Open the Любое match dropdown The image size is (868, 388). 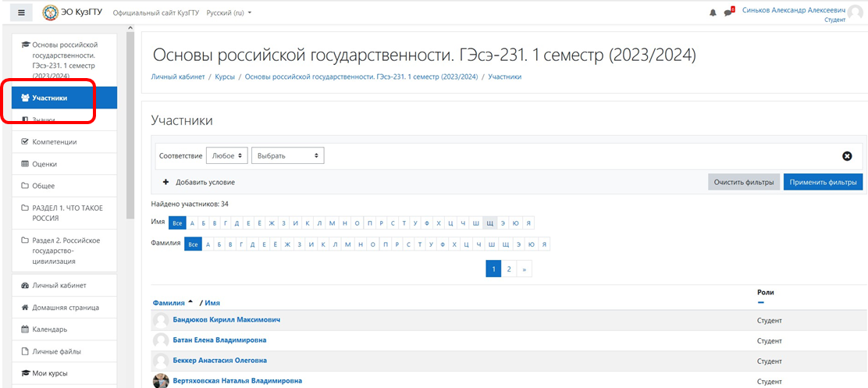[x=227, y=155]
